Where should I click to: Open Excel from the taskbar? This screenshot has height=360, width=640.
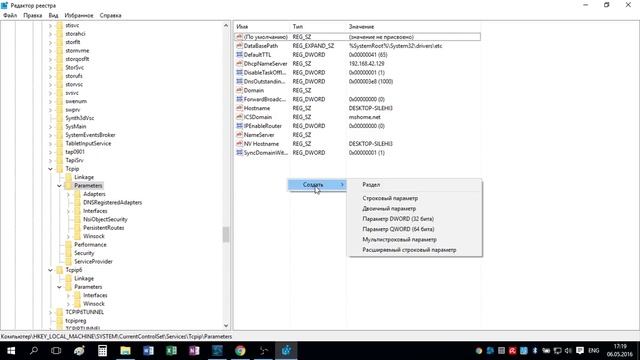[171, 351]
